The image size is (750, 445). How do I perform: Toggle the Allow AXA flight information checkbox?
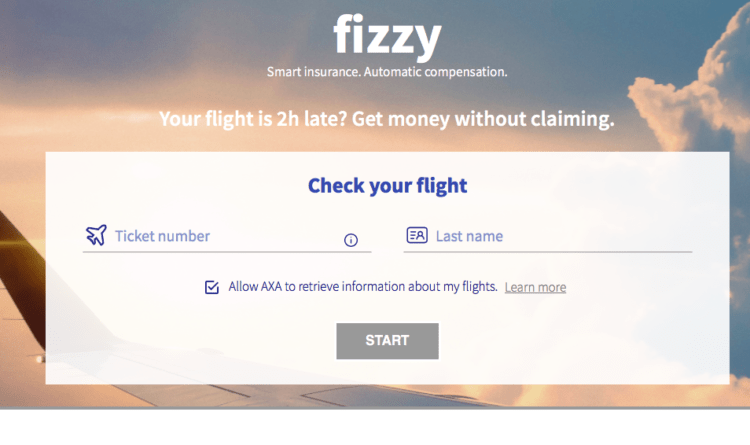(212, 287)
